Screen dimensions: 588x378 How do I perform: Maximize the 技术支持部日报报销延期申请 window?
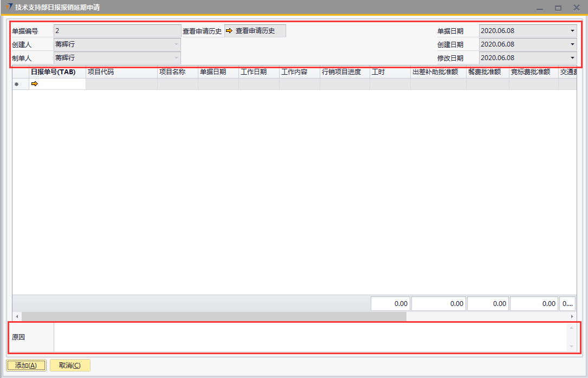coord(558,8)
